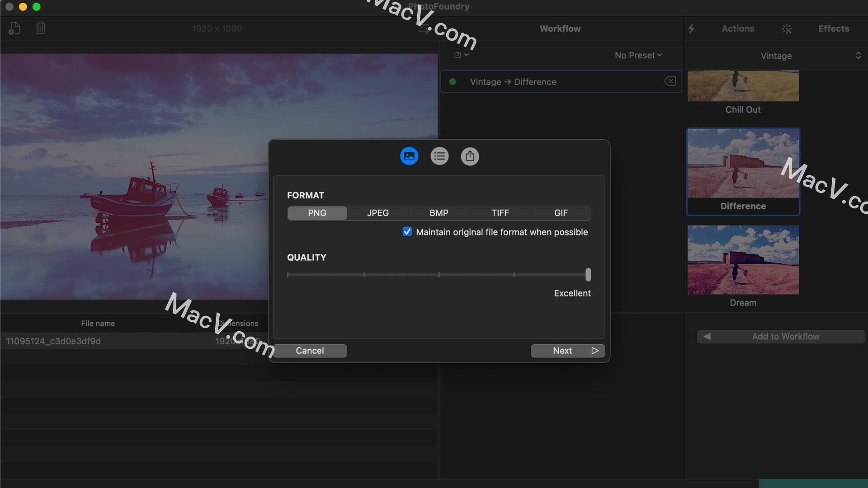
Task: Toggle green status dot of Vintage → Difference
Action: [x=453, y=82]
